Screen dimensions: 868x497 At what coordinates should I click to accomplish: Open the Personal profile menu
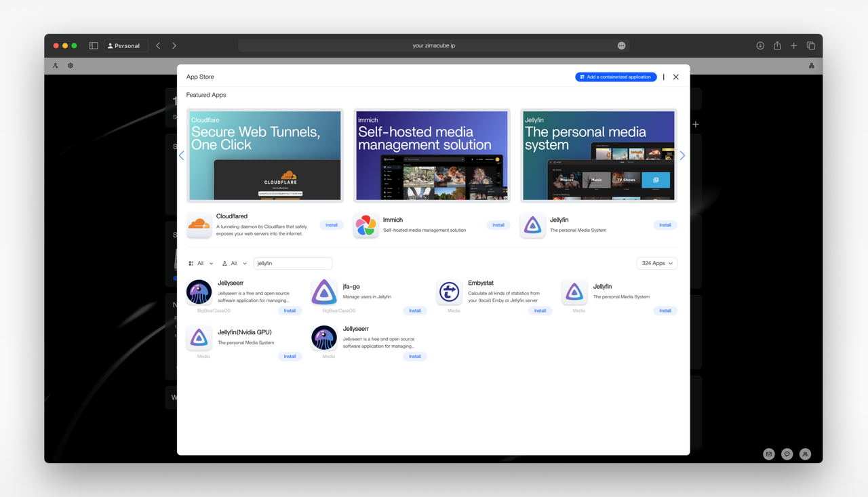pos(125,45)
